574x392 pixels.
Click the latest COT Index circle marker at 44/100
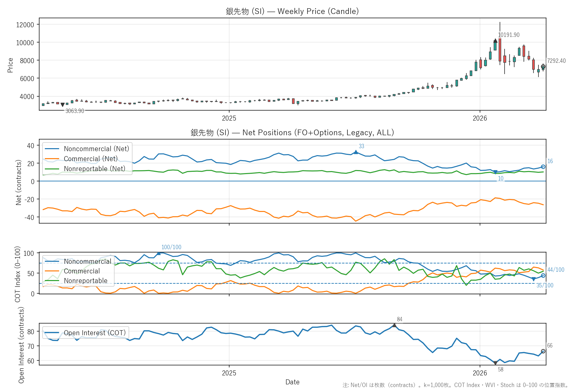tap(543, 276)
